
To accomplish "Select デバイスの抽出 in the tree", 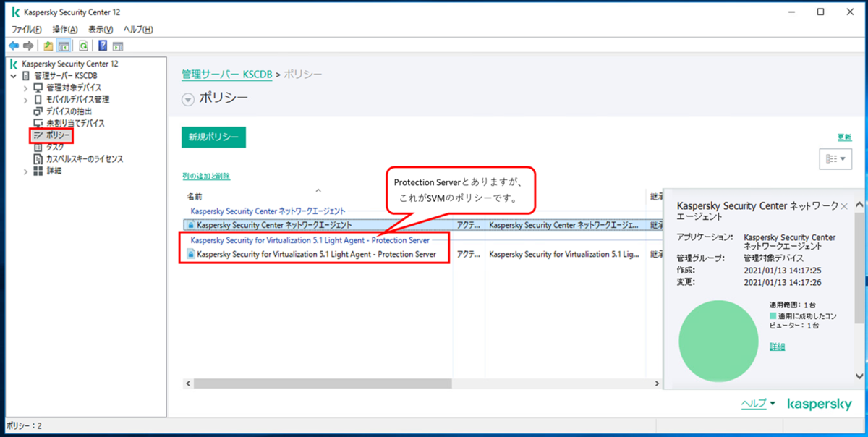I will click(x=69, y=111).
